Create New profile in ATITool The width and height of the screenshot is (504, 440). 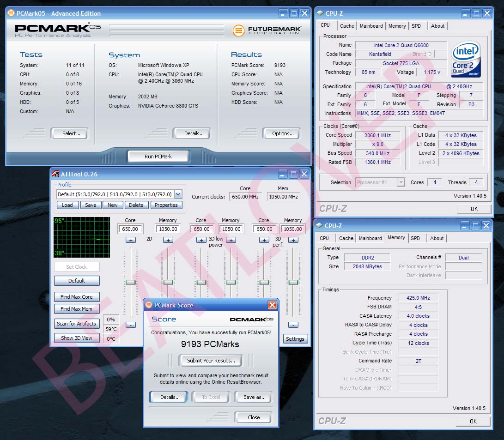click(113, 205)
